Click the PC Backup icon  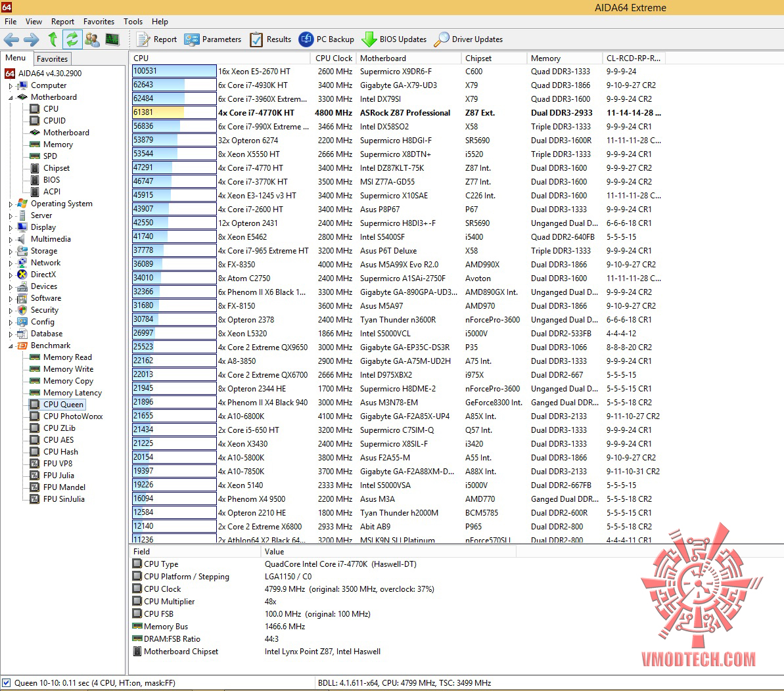(306, 39)
